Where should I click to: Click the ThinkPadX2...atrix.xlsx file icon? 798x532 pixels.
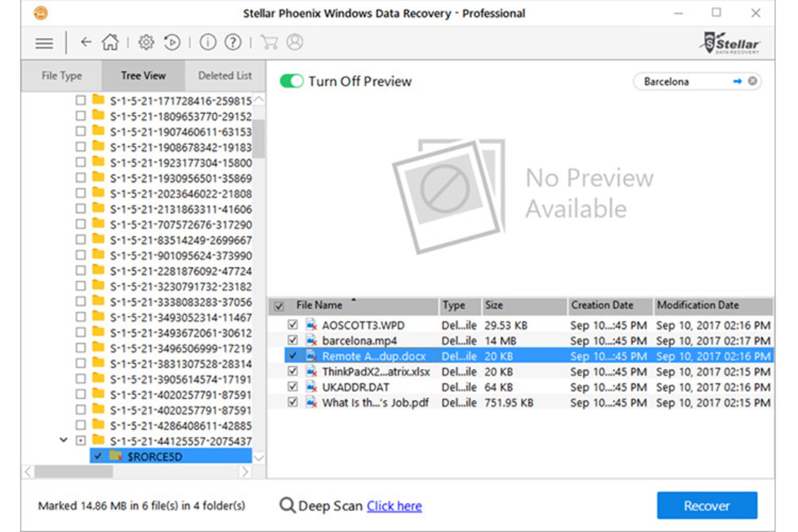311,371
